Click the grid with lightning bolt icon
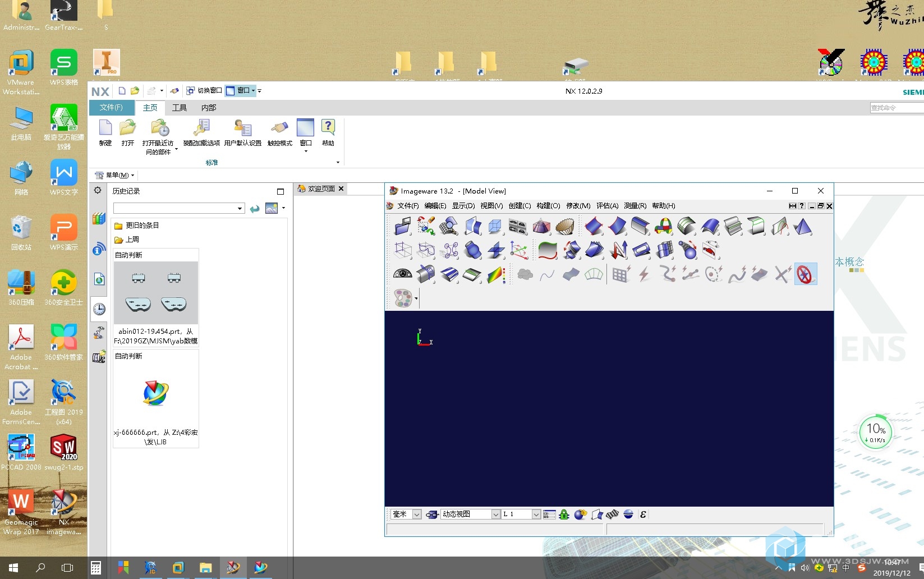This screenshot has width=924, height=579. pos(621,274)
